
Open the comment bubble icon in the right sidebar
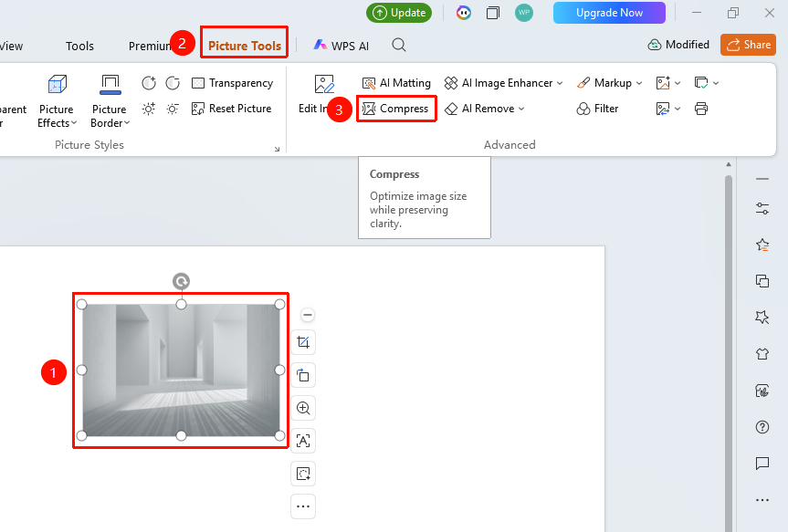tap(762, 464)
